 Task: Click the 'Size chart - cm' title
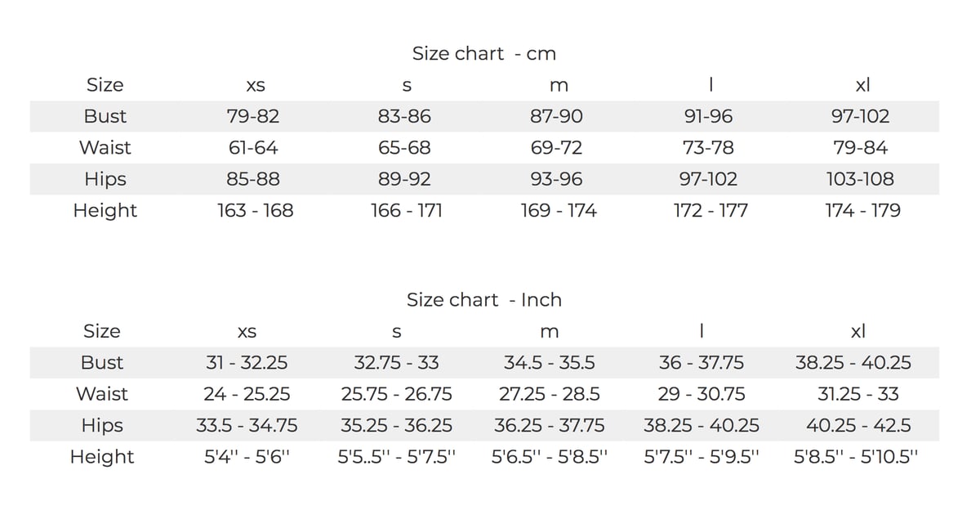coord(483,54)
